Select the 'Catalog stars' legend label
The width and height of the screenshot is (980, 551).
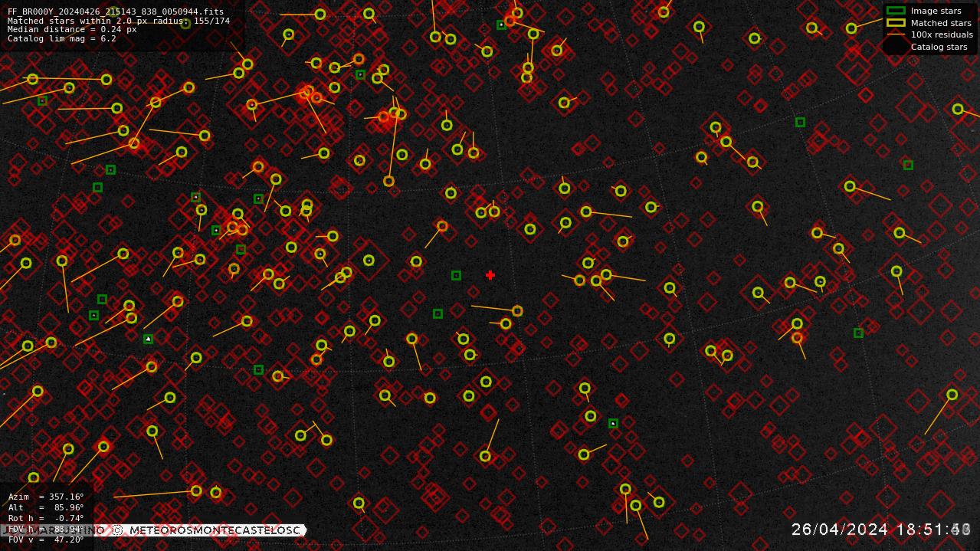(x=939, y=47)
